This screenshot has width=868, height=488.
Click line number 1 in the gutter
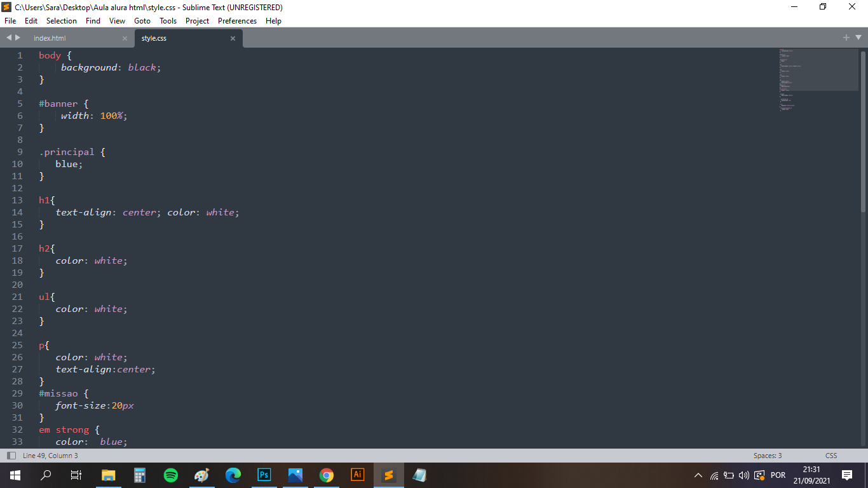pyautogui.click(x=20, y=55)
